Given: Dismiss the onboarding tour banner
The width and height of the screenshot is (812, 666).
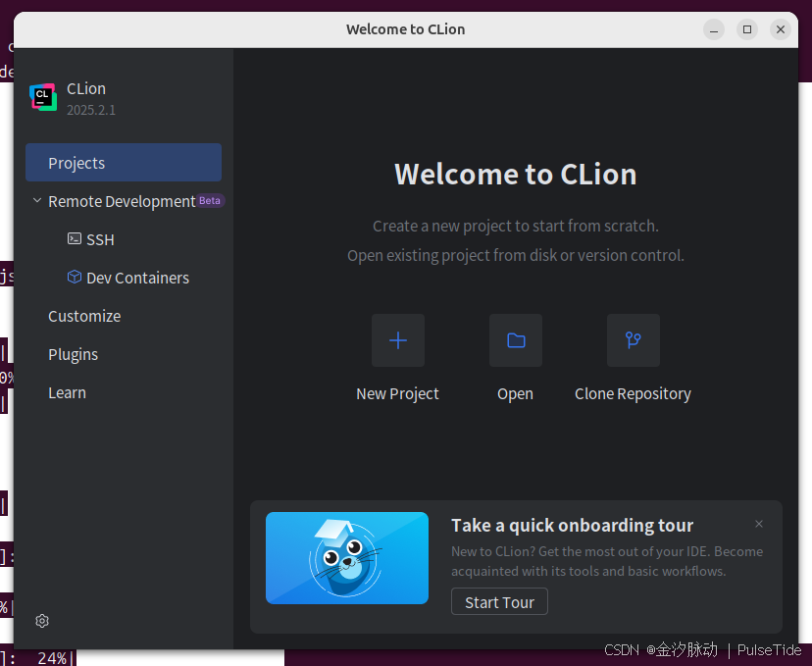Looking at the screenshot, I should tap(759, 524).
